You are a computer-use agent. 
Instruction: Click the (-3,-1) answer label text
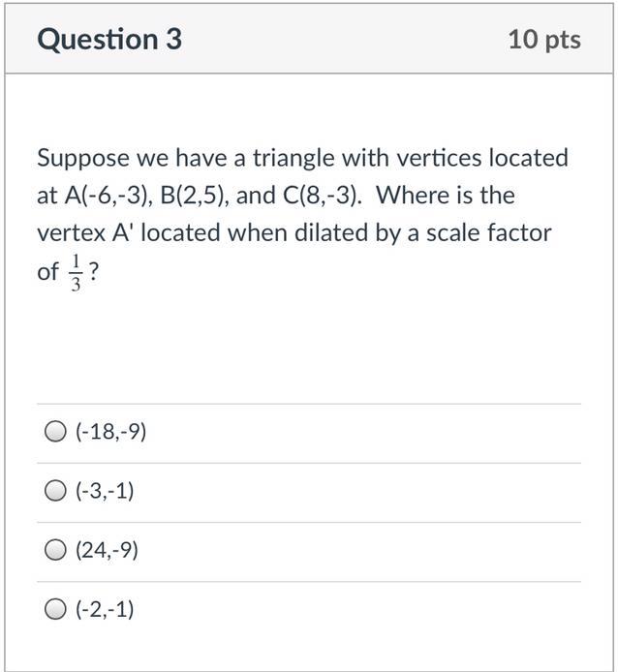105,492
